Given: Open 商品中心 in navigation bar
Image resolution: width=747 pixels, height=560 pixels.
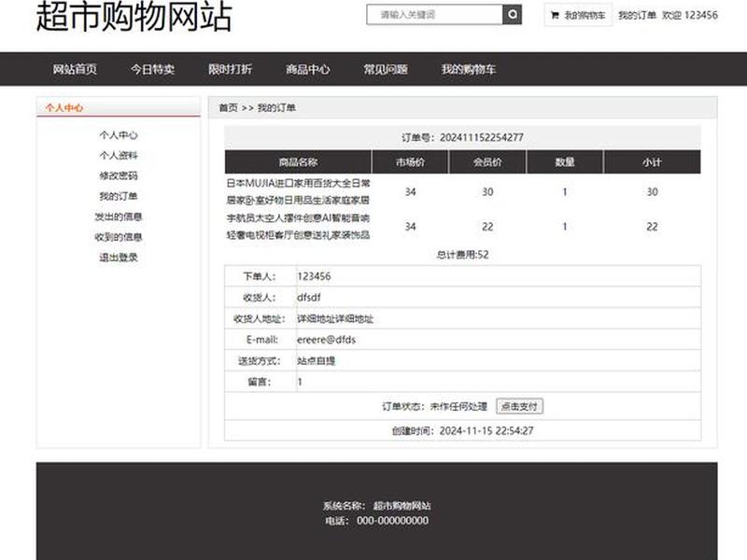Looking at the screenshot, I should (x=308, y=69).
